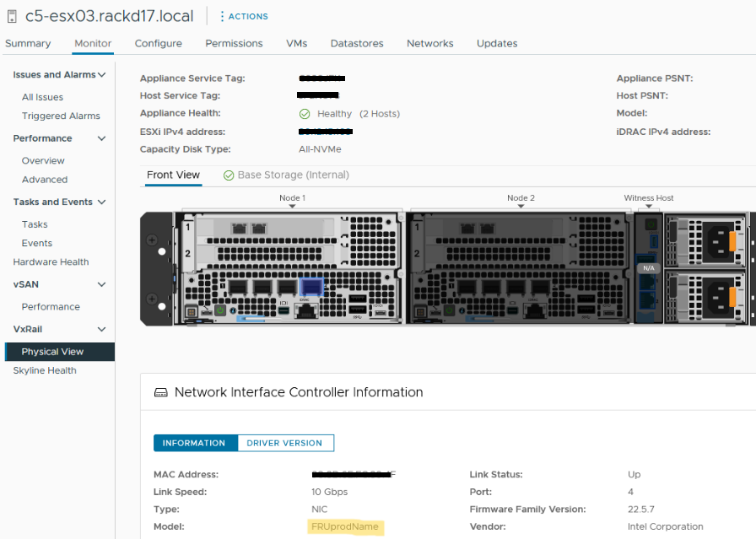Click the green check beside Base Storage
Image resolution: width=756 pixels, height=539 pixels.
228,175
